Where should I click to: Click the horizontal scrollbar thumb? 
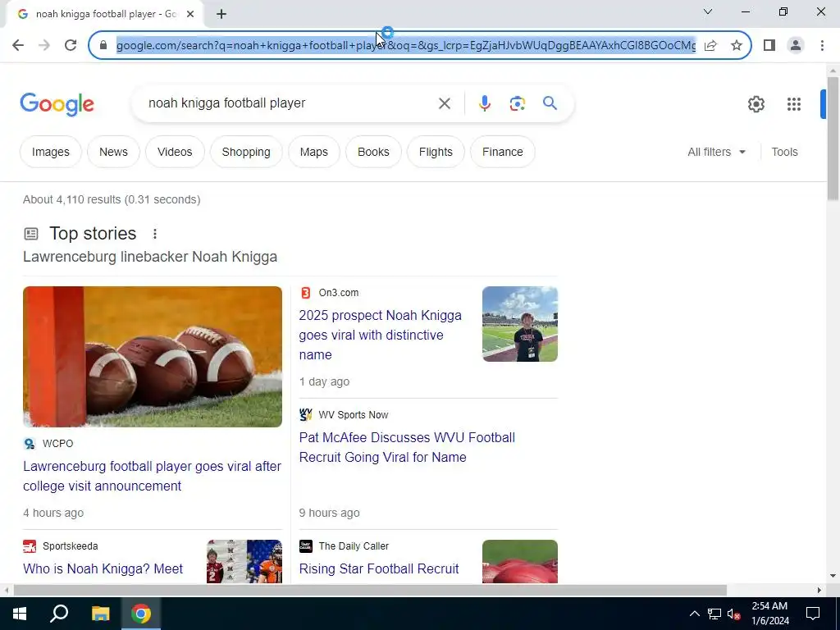[370, 591]
